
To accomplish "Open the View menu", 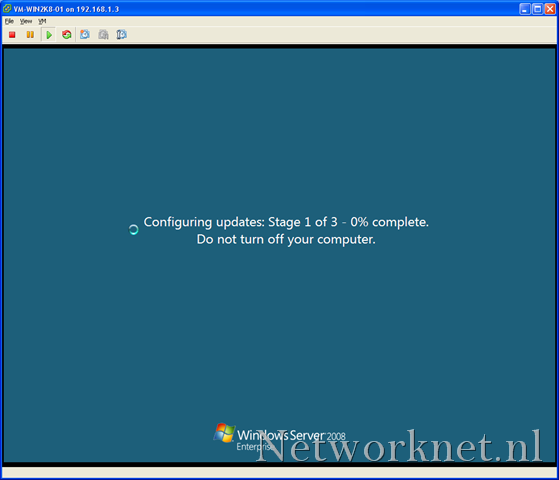I will click(x=26, y=21).
